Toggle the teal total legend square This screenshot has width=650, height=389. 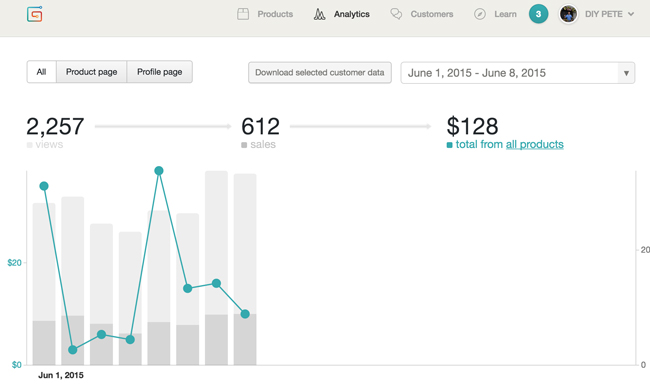[449, 145]
